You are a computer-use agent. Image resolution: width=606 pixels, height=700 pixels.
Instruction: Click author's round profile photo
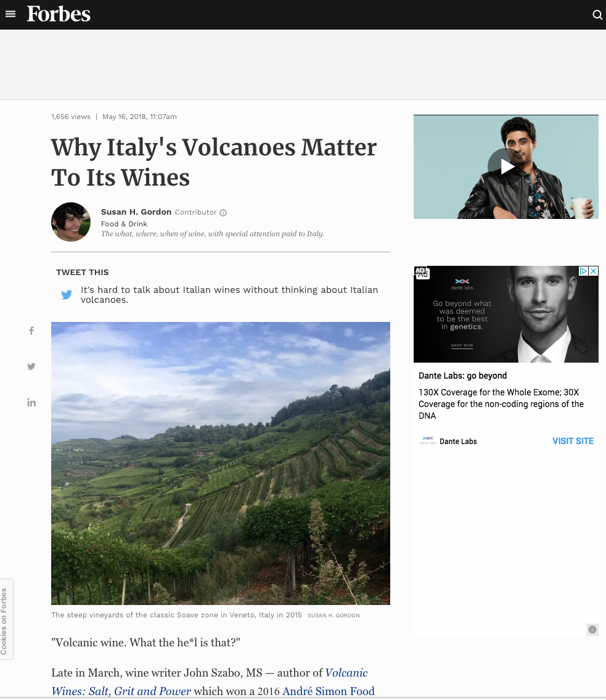click(x=71, y=222)
